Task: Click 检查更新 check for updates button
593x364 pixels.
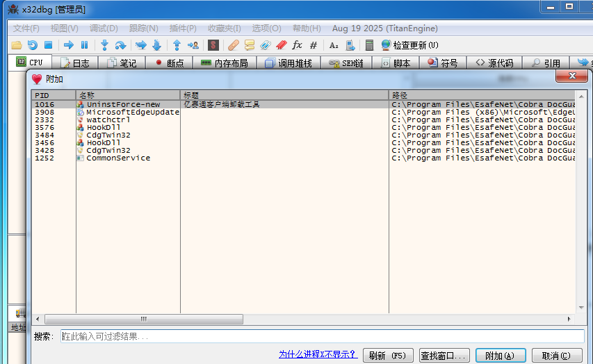Action: [410, 45]
